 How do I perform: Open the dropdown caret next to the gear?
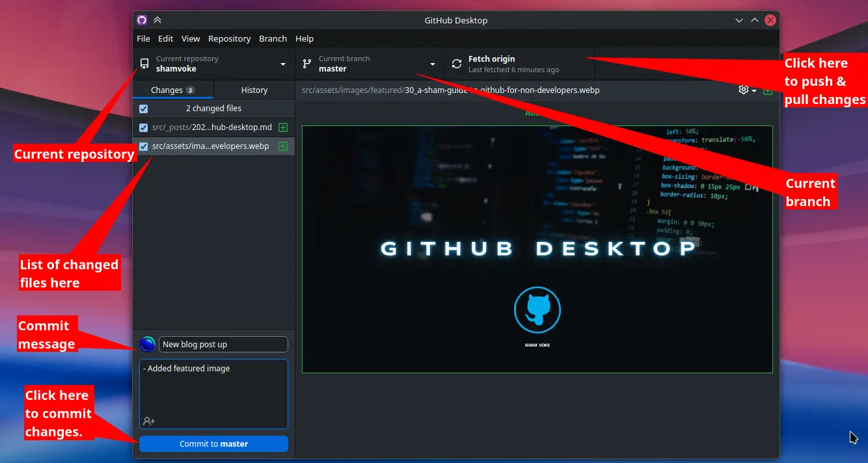(x=754, y=90)
